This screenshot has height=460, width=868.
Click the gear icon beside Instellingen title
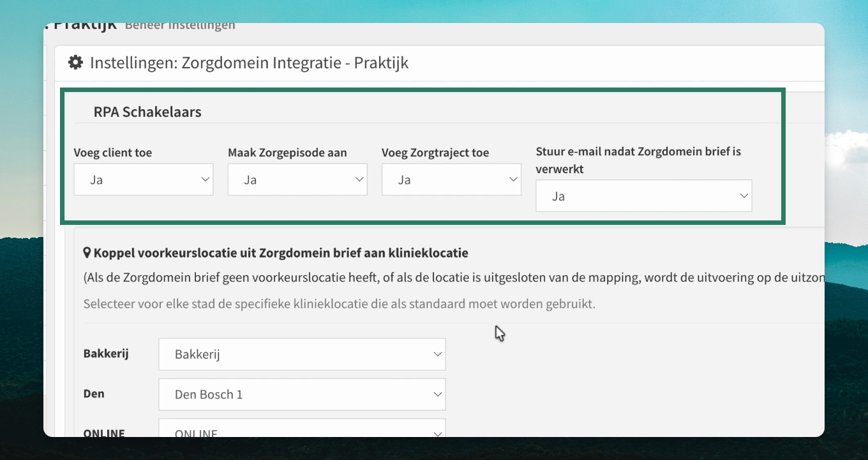(75, 63)
